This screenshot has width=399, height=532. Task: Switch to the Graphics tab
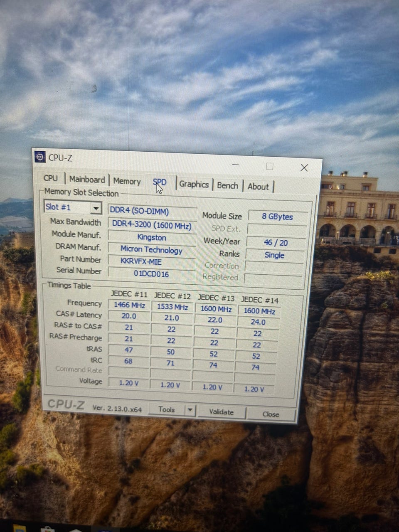click(x=194, y=184)
